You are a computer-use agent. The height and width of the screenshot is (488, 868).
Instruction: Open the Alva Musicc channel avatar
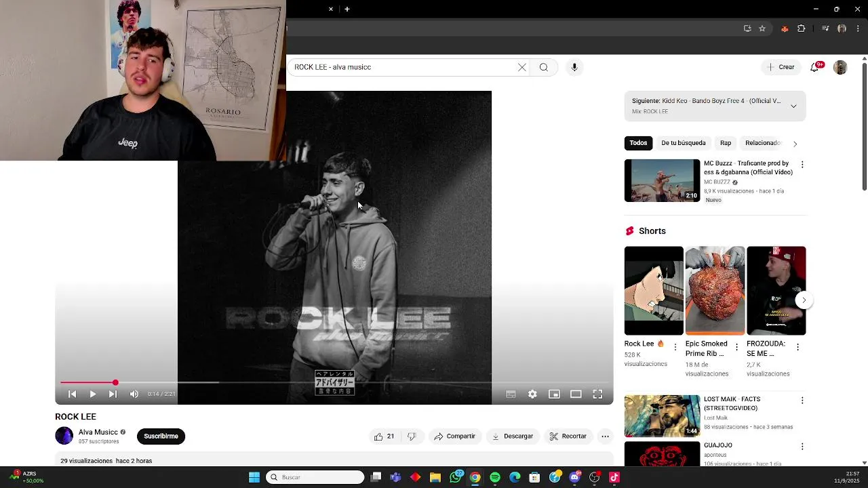click(x=64, y=436)
